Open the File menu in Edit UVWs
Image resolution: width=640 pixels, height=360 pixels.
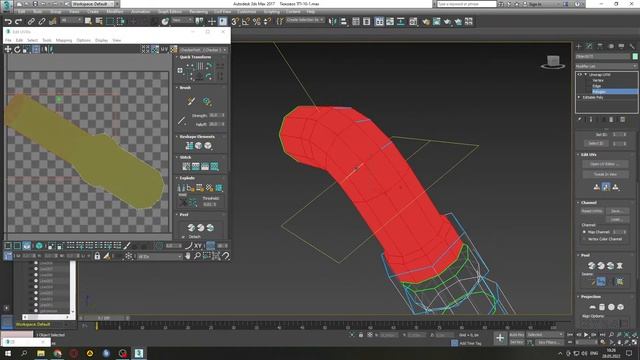coord(8,40)
